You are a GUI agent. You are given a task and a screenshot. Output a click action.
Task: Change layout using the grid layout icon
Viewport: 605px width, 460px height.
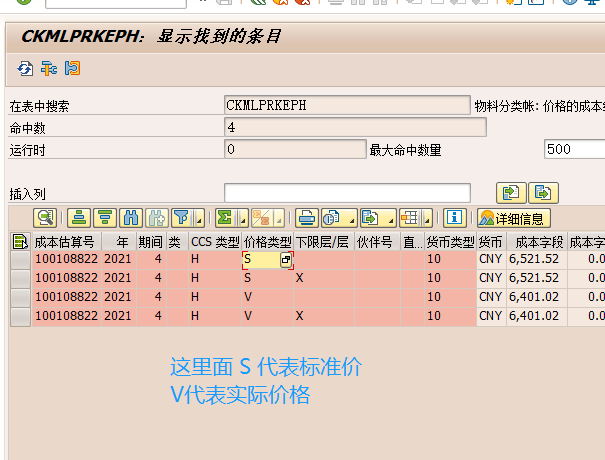coord(411,218)
